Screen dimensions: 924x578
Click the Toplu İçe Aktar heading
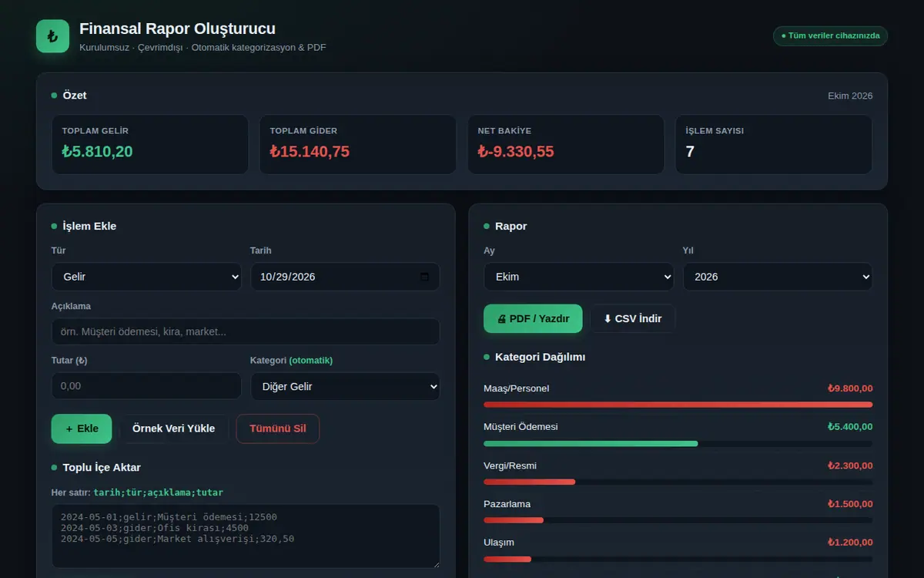click(x=102, y=467)
